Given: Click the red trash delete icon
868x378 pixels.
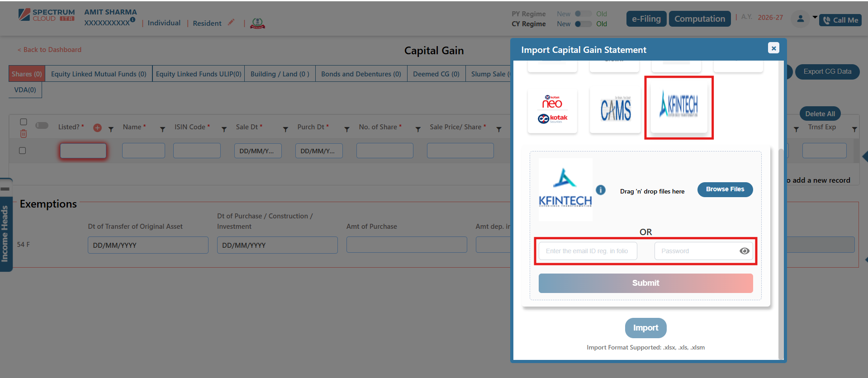Looking at the screenshot, I should [x=24, y=134].
